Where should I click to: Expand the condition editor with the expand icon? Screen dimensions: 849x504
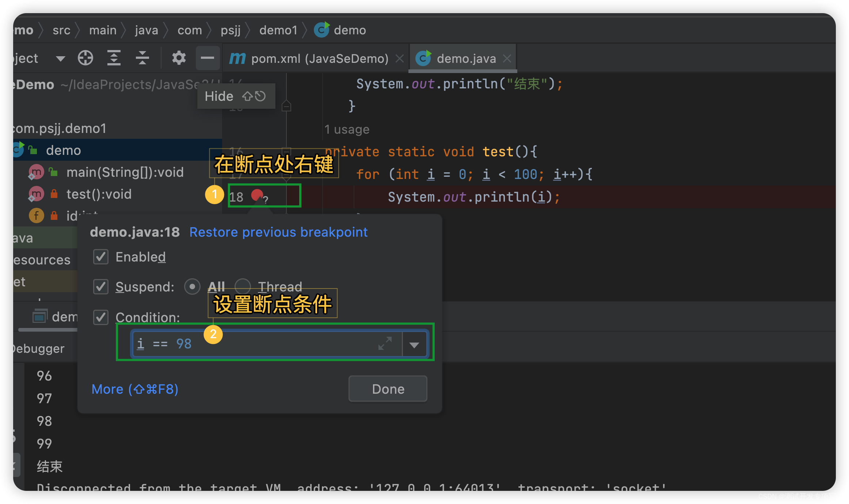(x=385, y=343)
